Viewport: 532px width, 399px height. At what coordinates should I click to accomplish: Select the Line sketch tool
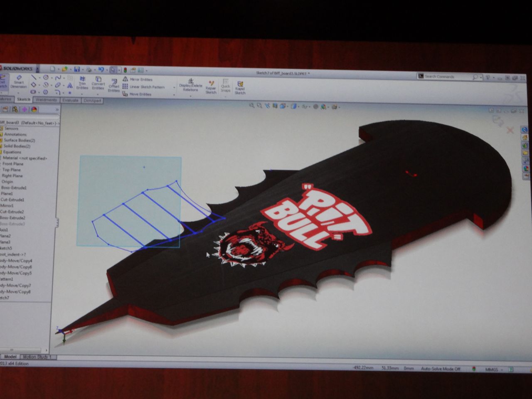[34, 77]
